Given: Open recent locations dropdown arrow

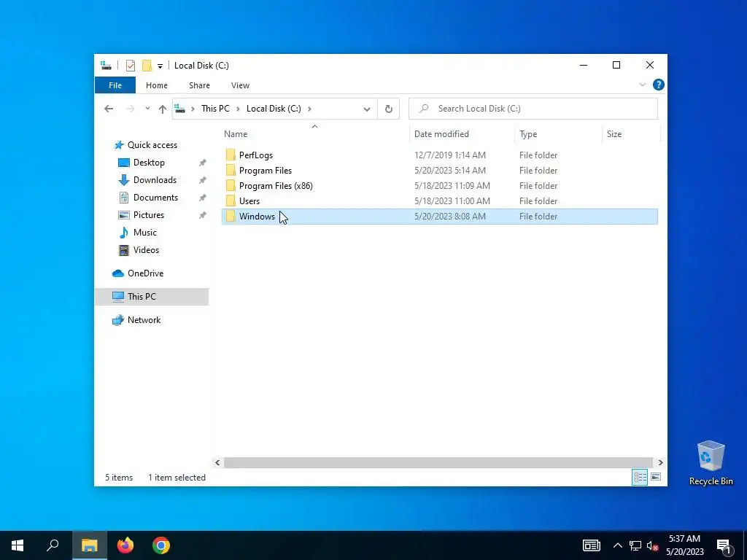Looking at the screenshot, I should point(147,109).
